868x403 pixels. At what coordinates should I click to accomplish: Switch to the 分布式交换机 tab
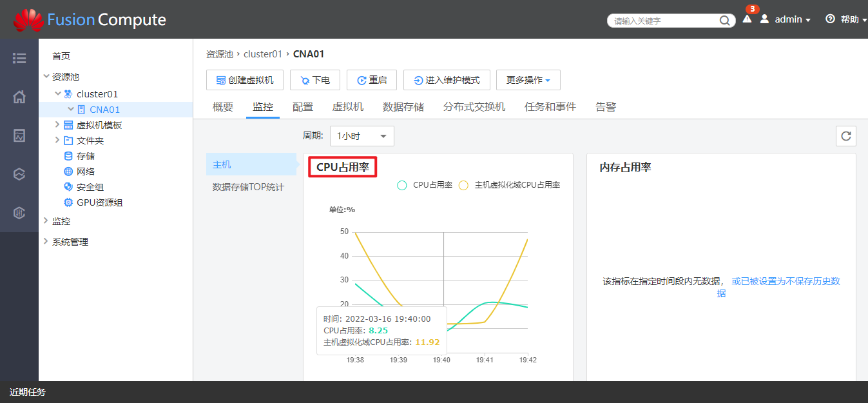[x=474, y=107]
